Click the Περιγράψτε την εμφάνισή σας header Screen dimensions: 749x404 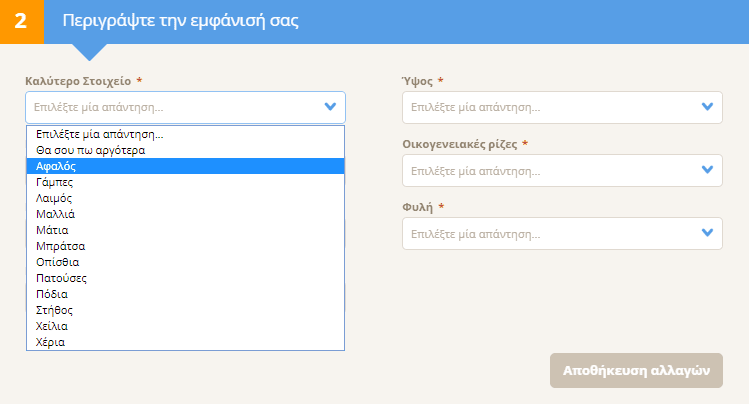[181, 21]
